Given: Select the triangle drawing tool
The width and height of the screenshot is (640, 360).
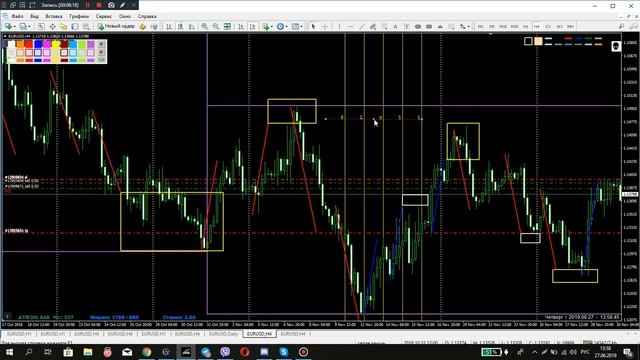Looking at the screenshot, I should point(440,26).
